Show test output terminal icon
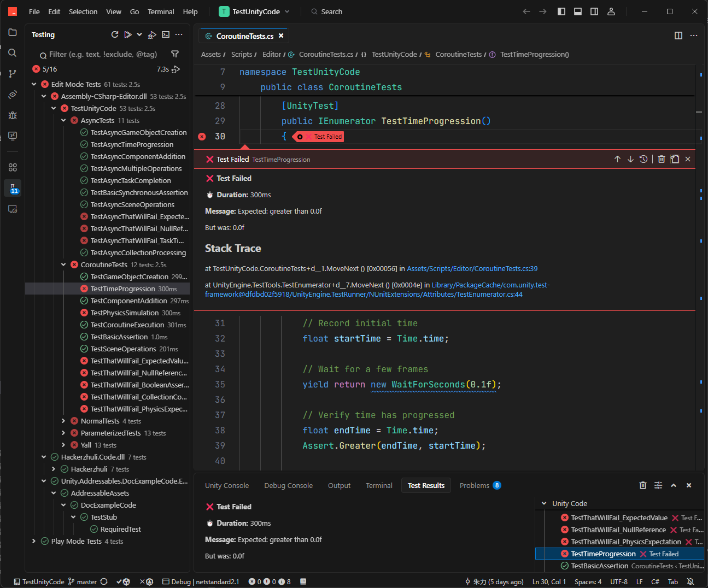This screenshot has width=708, height=588. 166,34
